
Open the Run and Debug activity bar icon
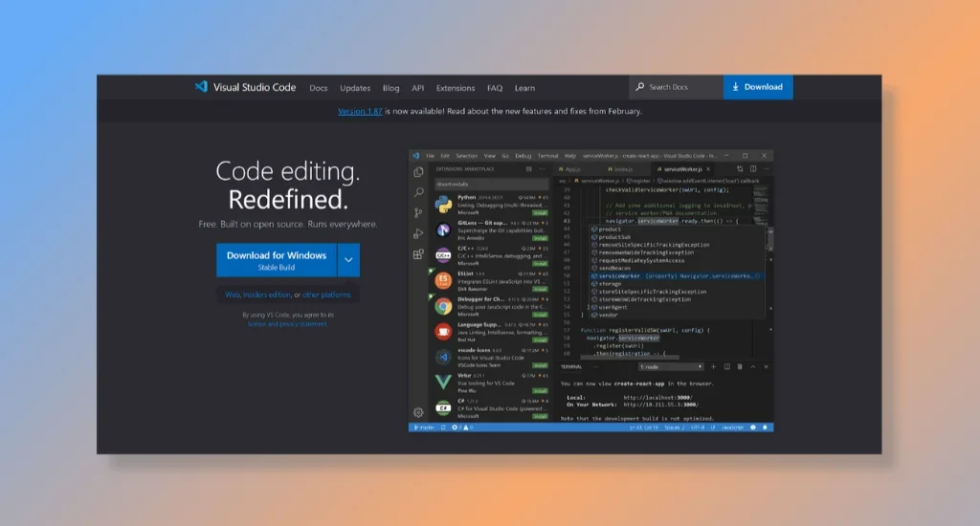[x=418, y=233]
